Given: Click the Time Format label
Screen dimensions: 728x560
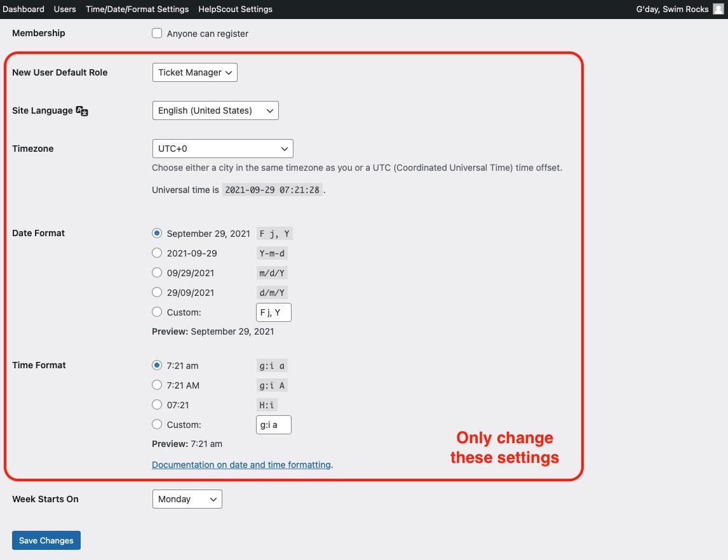Looking at the screenshot, I should 39,365.
